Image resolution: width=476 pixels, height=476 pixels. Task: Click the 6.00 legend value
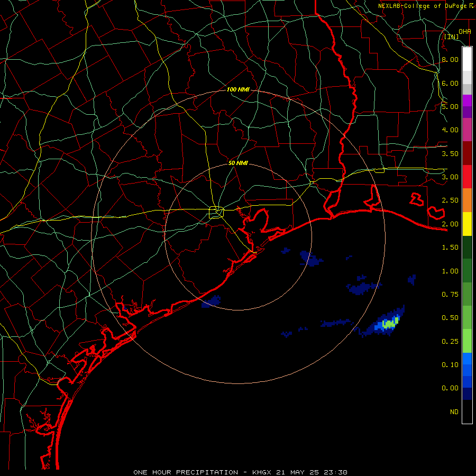pos(450,83)
